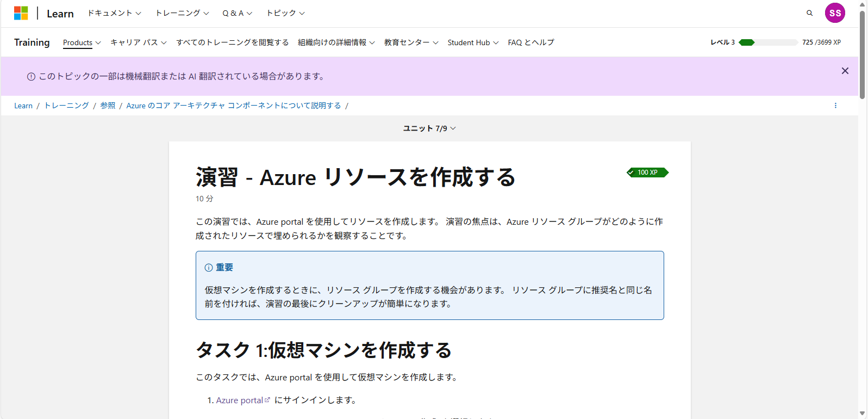Click the info icon in translation banner

click(31, 77)
